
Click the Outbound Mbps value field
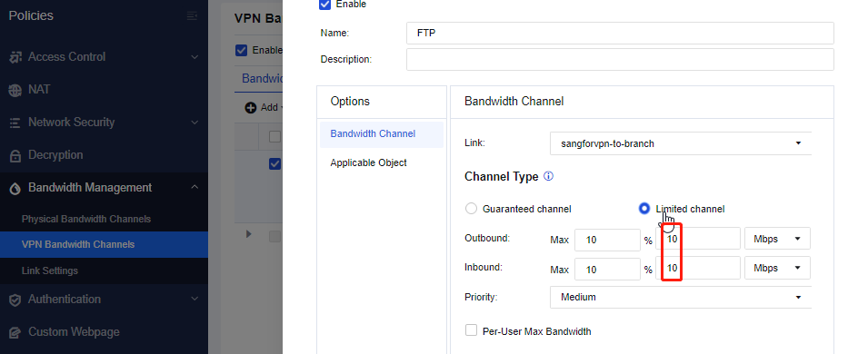coord(697,239)
